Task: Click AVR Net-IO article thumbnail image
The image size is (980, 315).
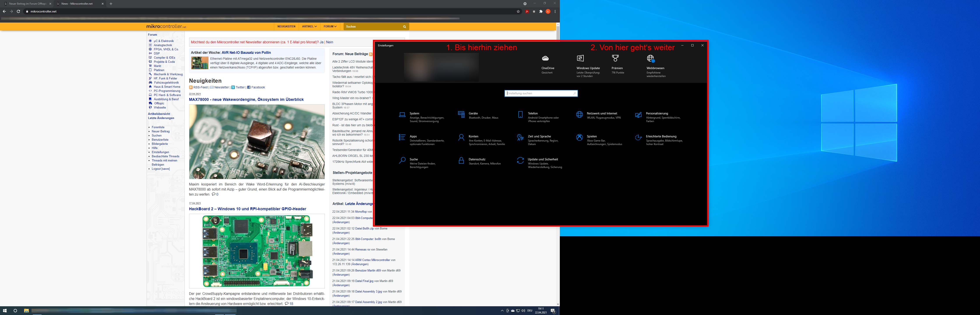Action: coord(200,63)
